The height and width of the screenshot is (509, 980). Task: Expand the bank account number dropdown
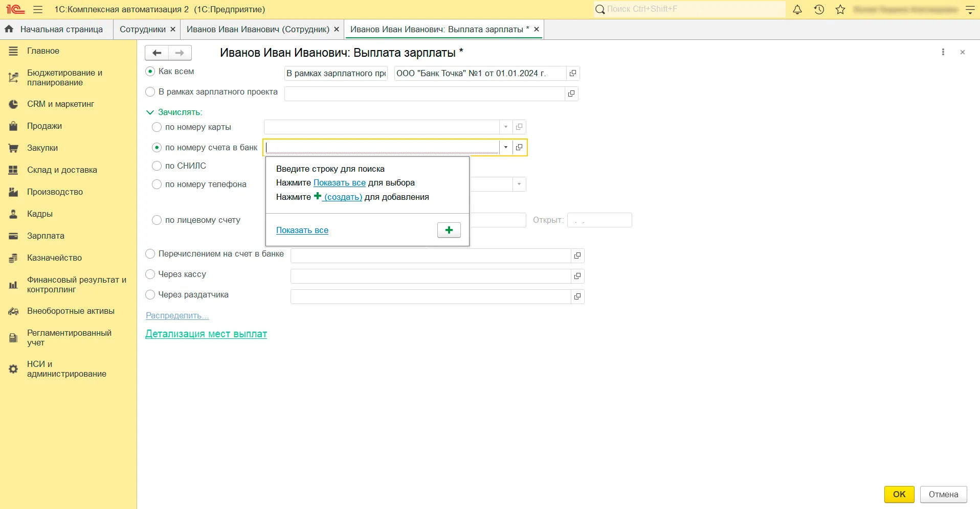505,147
